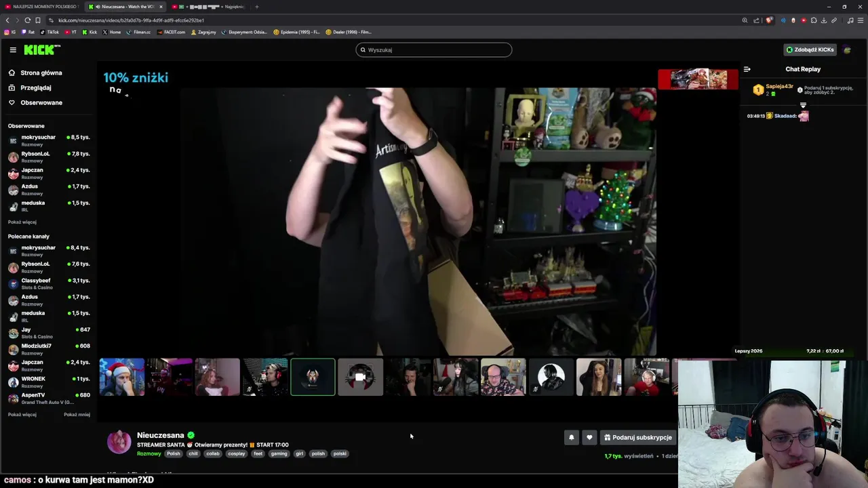Open Mlodziutki7 recommended channel
Screen dimensions: 868x488
[x=49, y=348]
